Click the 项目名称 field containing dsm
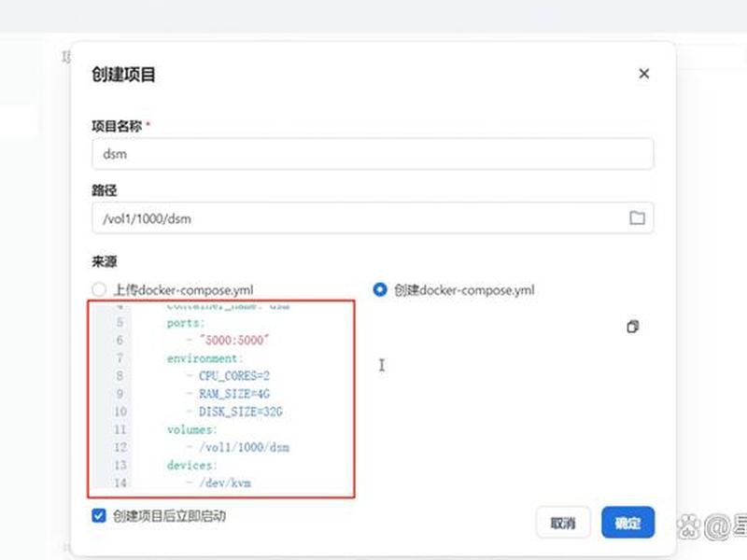Image resolution: width=747 pixels, height=560 pixels. (373, 154)
